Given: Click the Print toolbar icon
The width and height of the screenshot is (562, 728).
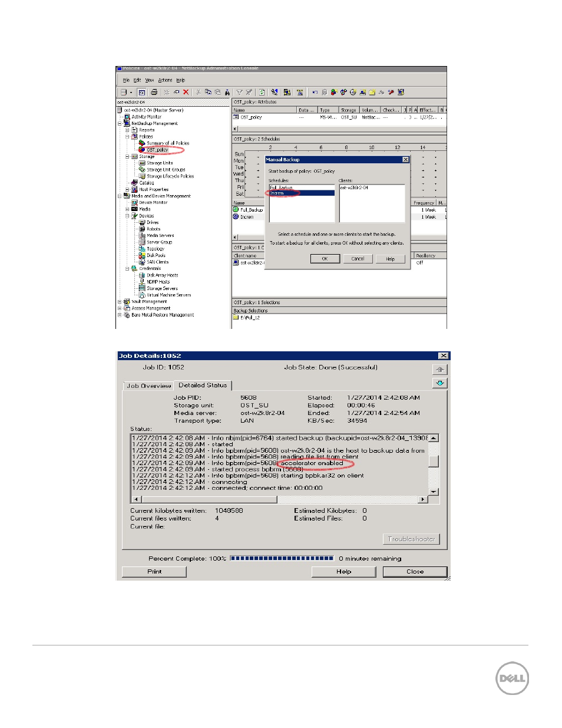Looking at the screenshot, I should [154, 92].
